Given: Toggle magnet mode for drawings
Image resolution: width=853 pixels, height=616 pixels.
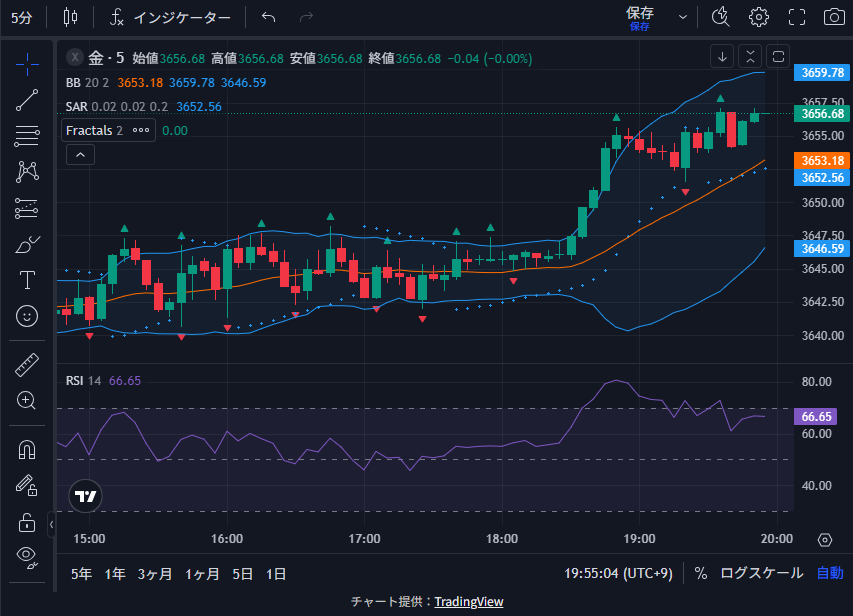Looking at the screenshot, I should click(x=27, y=450).
